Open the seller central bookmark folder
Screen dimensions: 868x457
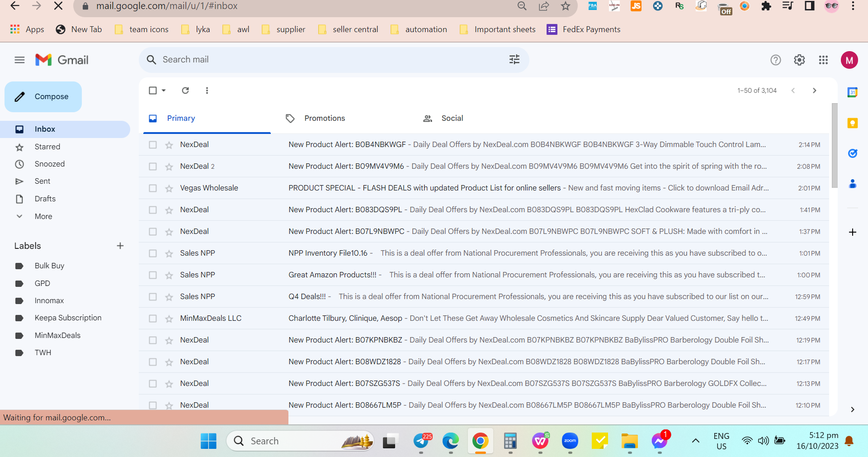point(348,29)
